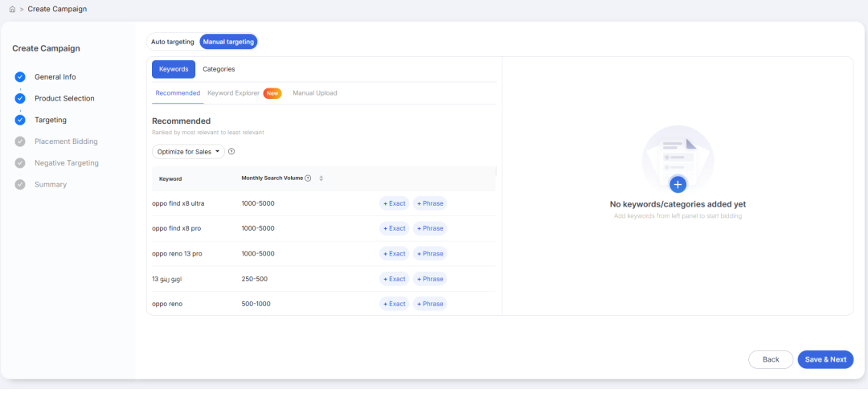
Task: Click the Targeting step checkmark icon
Action: 20,120
